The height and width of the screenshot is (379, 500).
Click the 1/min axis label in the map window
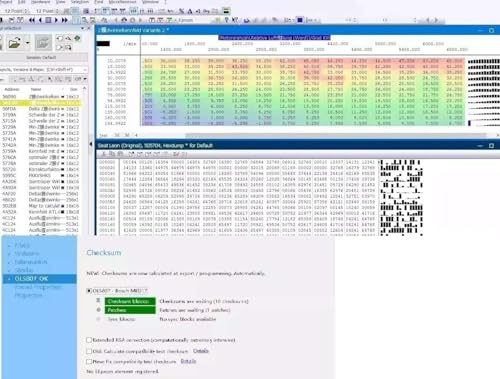pos(129,44)
